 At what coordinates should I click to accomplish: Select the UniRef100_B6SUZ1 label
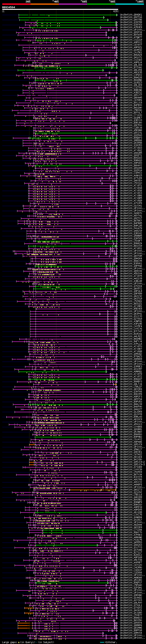[131, 304]
